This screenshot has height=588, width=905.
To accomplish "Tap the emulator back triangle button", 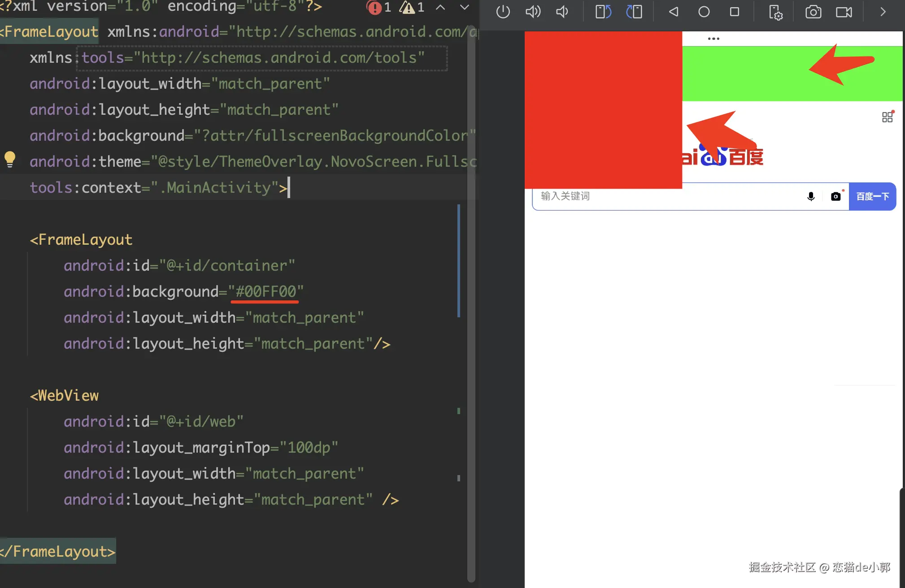I will 673,12.
